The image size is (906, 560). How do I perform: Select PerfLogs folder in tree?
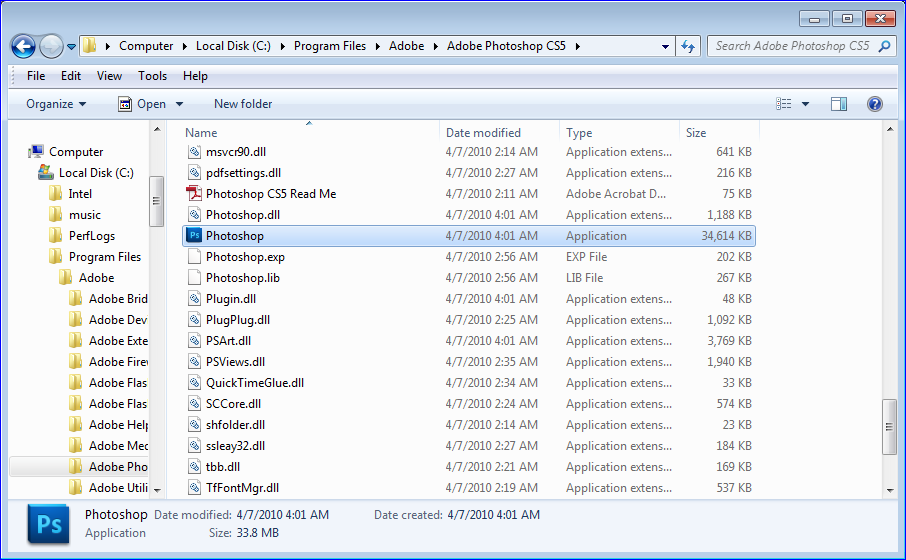pos(92,236)
